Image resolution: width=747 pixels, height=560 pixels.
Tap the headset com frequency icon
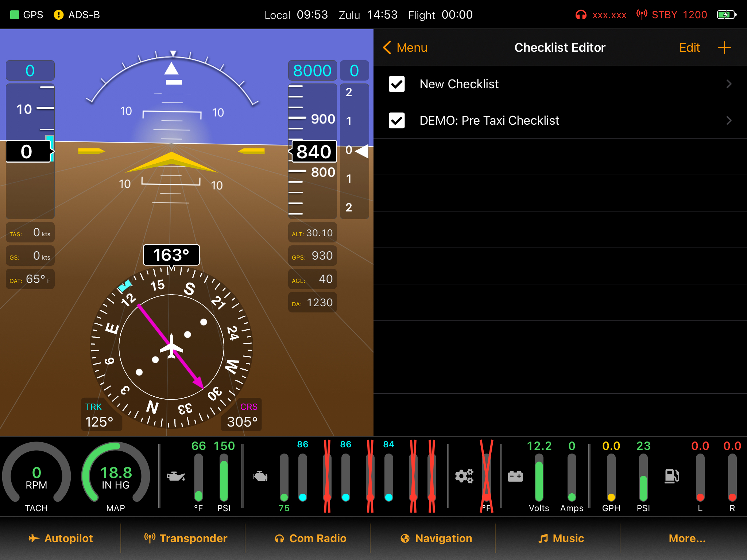581,15
